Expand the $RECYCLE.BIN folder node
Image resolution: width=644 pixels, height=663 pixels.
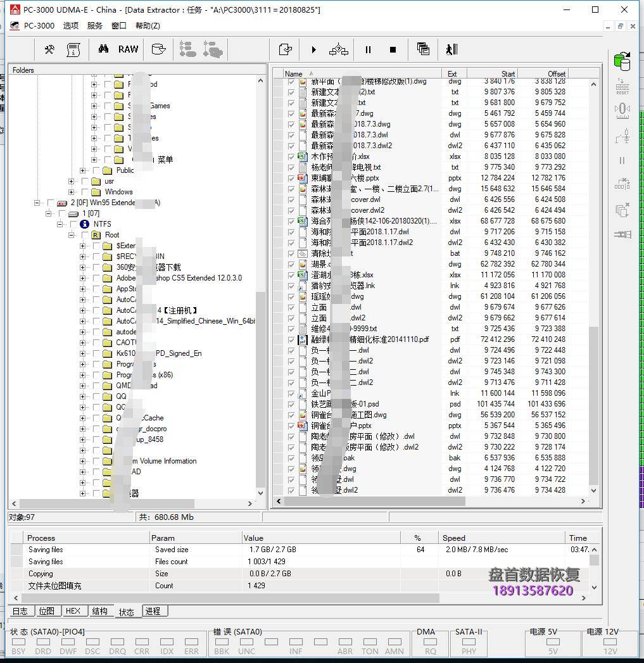tap(83, 255)
